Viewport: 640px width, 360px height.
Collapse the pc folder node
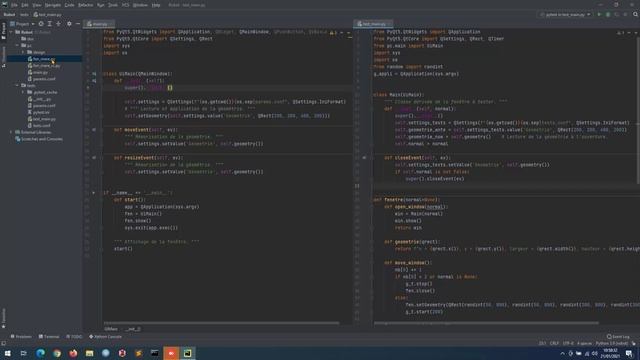17,45
